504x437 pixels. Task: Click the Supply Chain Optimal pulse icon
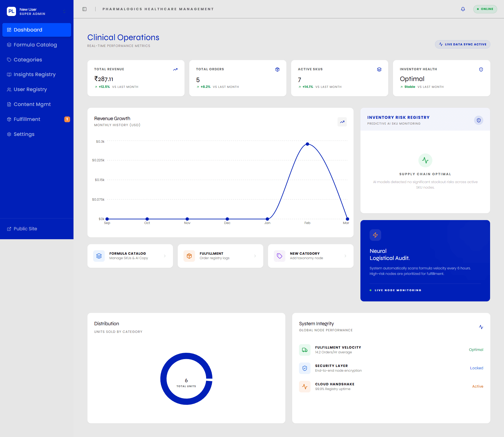(x=425, y=160)
